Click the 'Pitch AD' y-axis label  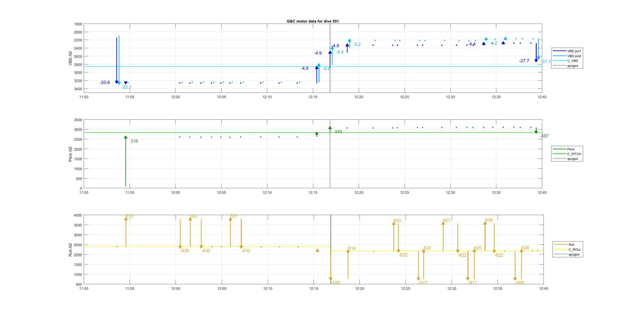coord(71,154)
